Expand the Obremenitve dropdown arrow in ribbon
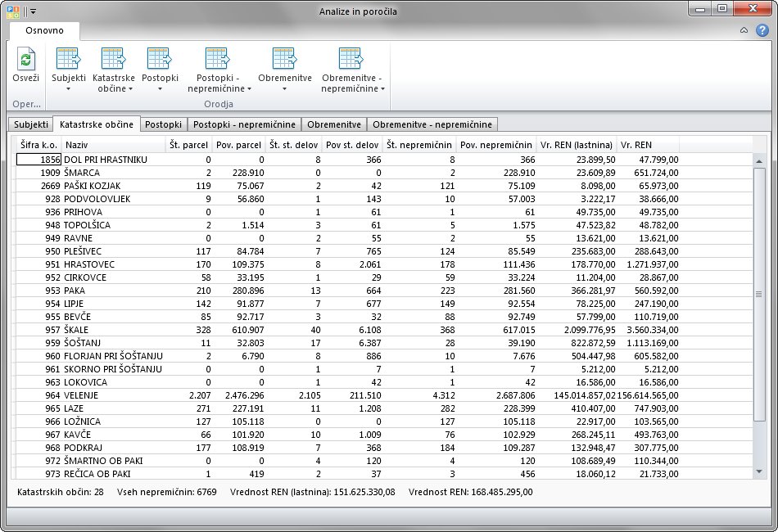778x532 pixels. [x=285, y=89]
